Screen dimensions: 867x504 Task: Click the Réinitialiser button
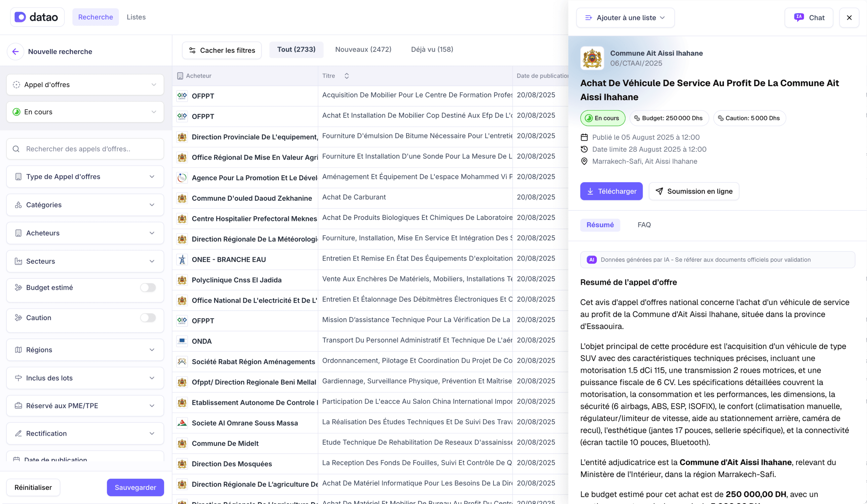(x=33, y=488)
